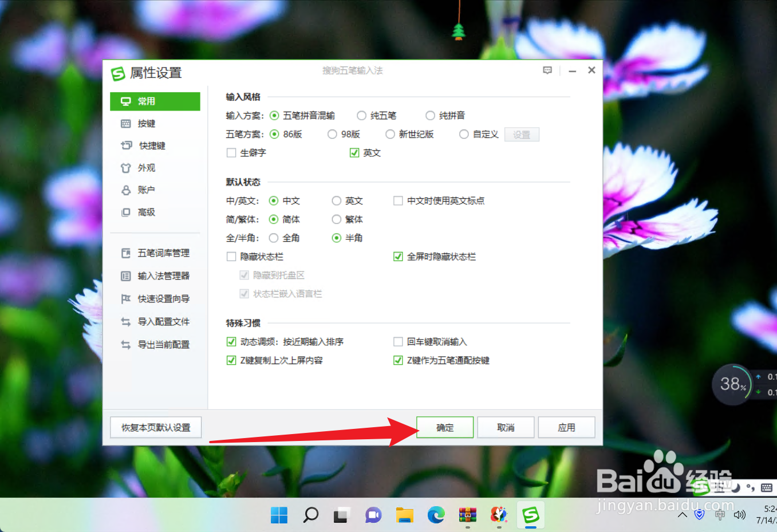
Task: Open the volume control in the tray
Action: 740,515
